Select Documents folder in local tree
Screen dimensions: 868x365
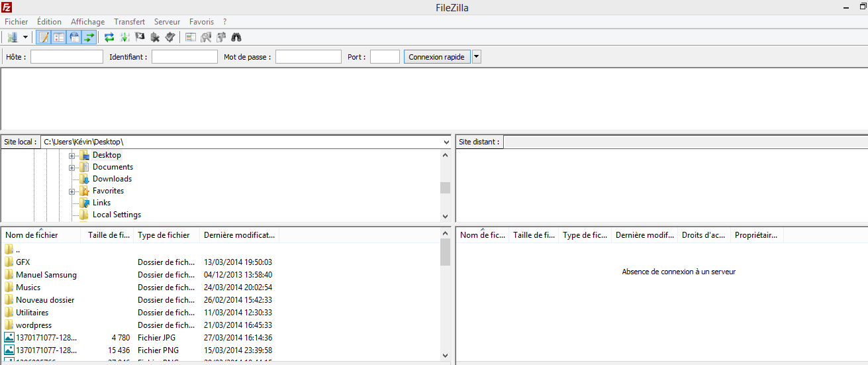pos(113,167)
